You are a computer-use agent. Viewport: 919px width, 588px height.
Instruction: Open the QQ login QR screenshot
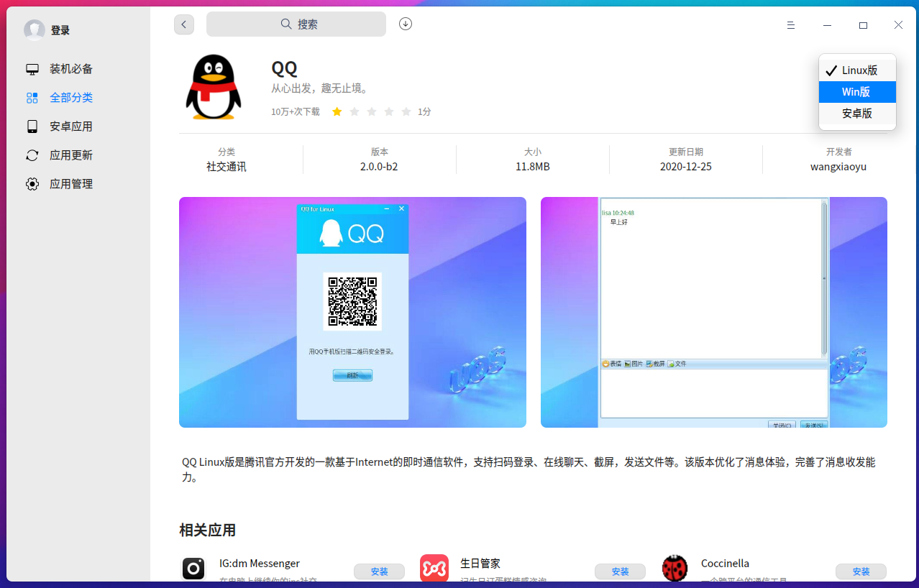(x=352, y=312)
